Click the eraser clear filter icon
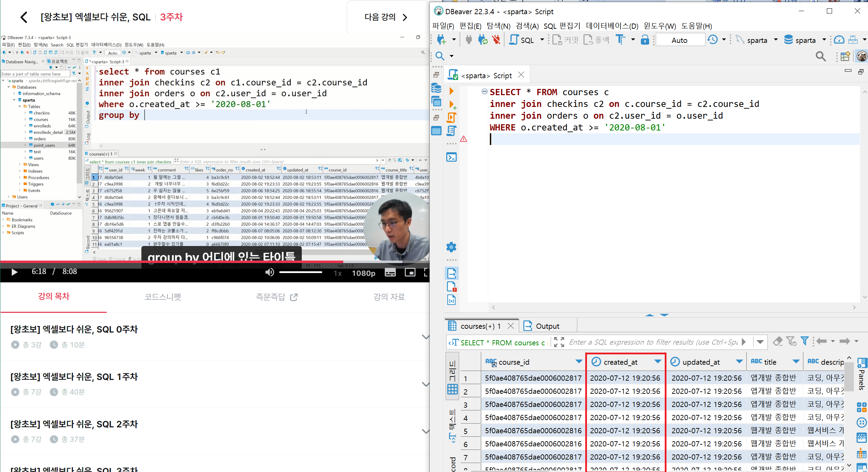868x472 pixels. pos(778,342)
